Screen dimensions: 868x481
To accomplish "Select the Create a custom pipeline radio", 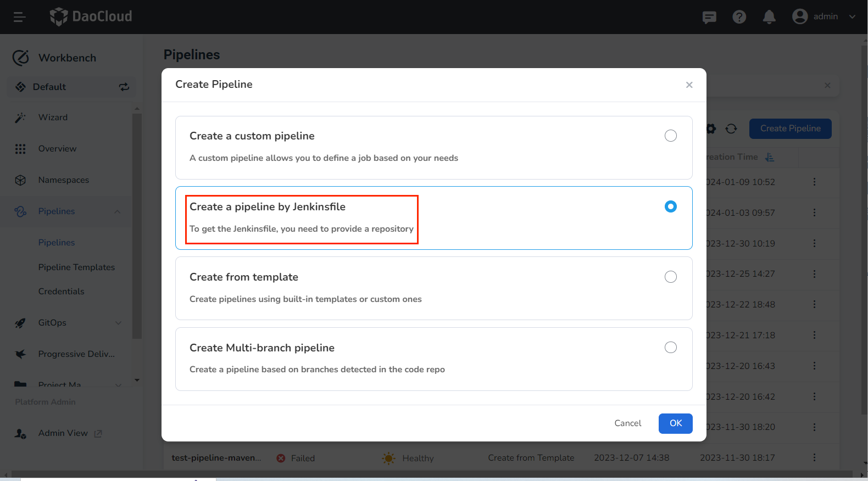I will click(670, 136).
